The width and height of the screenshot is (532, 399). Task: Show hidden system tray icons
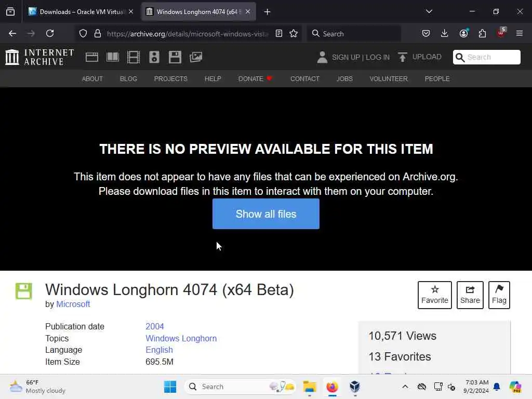tap(405, 387)
